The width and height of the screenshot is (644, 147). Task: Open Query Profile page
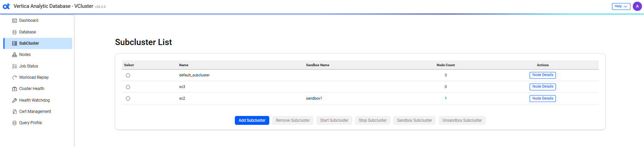[38, 123]
